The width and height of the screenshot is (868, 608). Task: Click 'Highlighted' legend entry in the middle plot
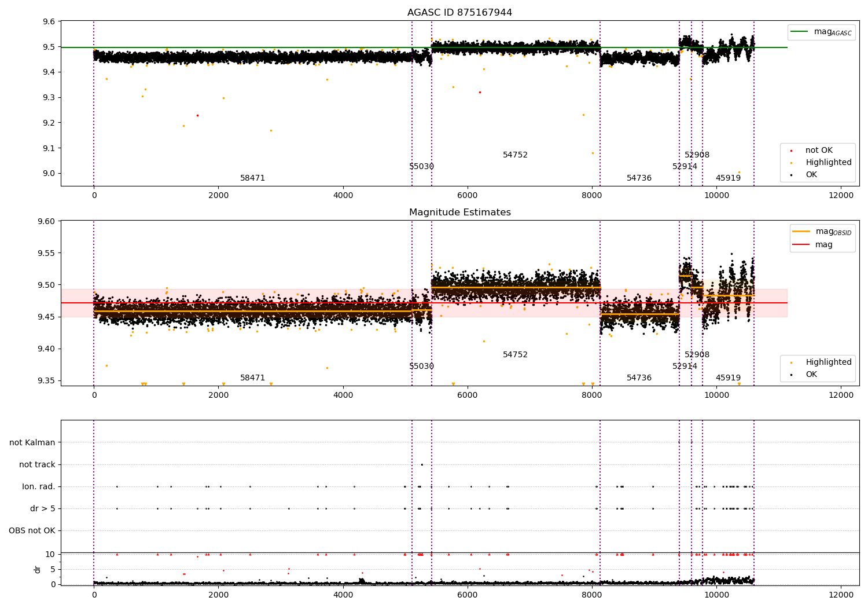tap(821, 362)
